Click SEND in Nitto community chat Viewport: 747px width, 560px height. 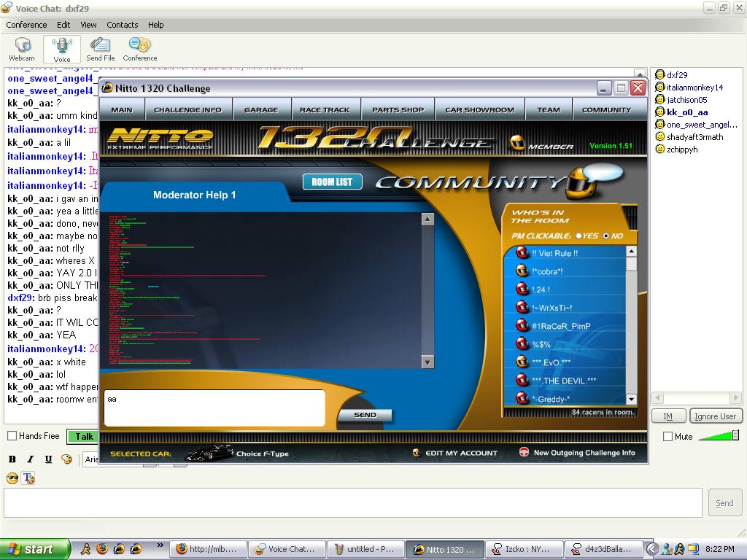click(365, 415)
